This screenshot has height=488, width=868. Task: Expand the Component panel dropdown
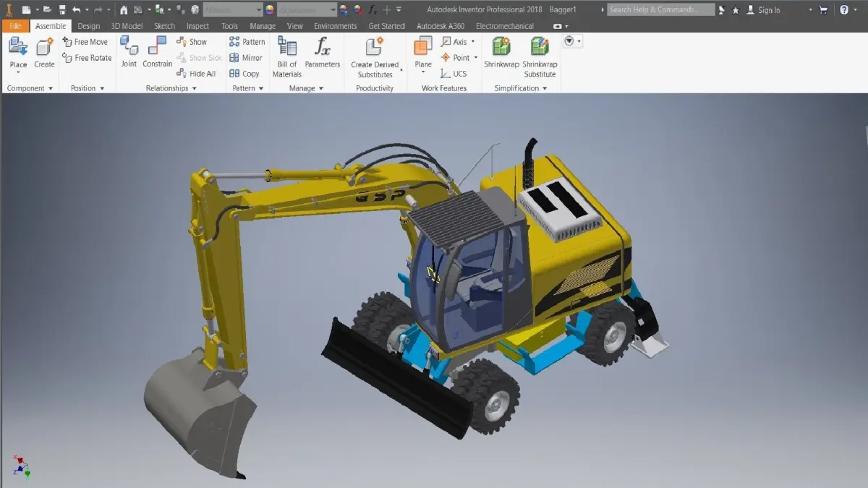click(51, 88)
